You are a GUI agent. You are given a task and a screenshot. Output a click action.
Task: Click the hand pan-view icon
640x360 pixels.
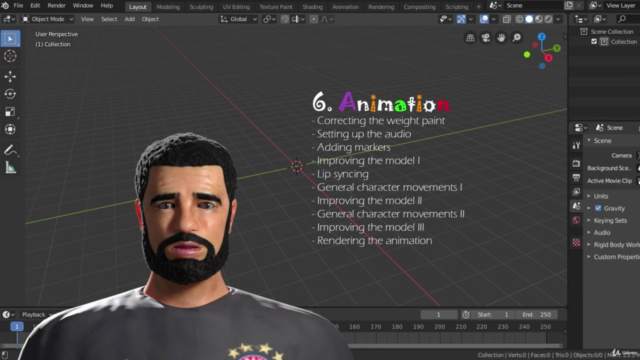click(501, 38)
